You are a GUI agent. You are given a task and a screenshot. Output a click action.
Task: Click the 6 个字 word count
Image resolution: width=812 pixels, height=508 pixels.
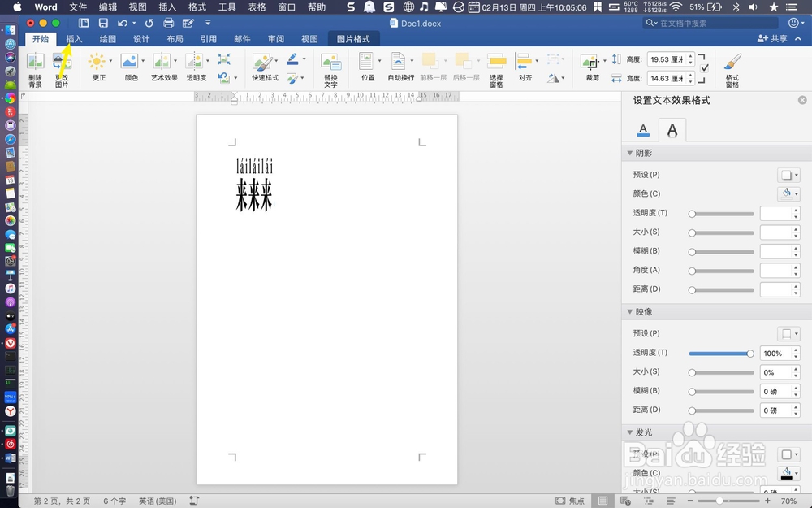click(114, 501)
